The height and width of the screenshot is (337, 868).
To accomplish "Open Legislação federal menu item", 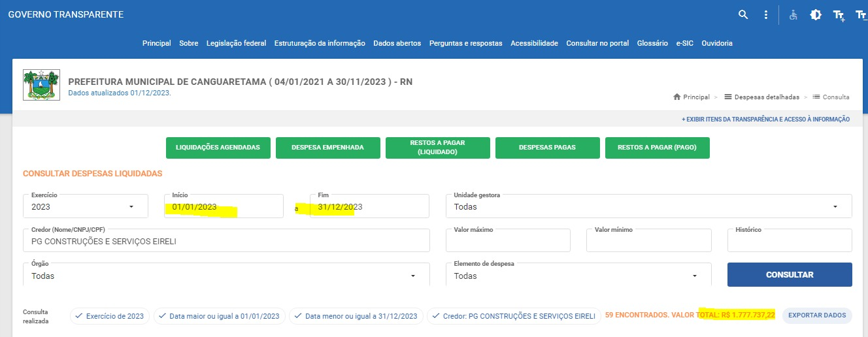I will click(236, 43).
